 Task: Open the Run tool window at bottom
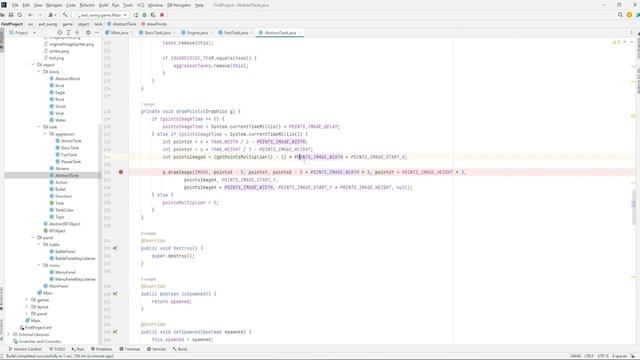pyautogui.click(x=78, y=349)
